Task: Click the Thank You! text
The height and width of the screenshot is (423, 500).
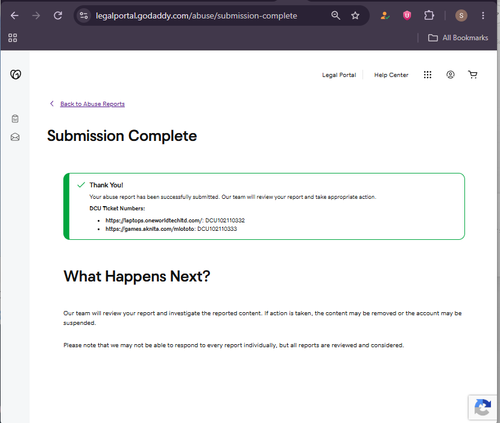Action: click(x=106, y=185)
